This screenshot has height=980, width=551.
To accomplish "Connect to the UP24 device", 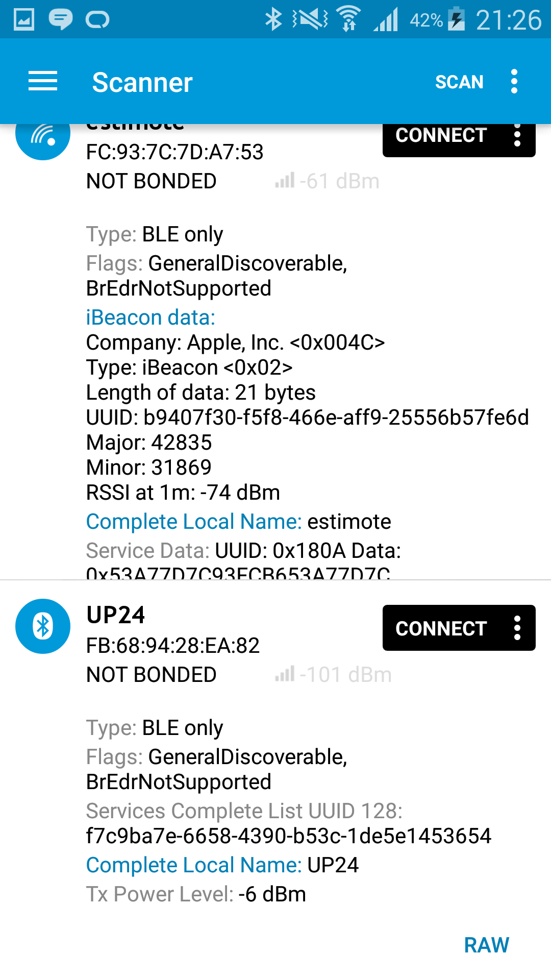I will 441,628.
